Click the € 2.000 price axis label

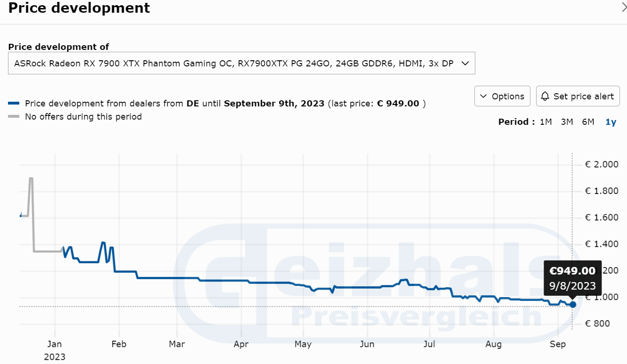click(x=601, y=164)
